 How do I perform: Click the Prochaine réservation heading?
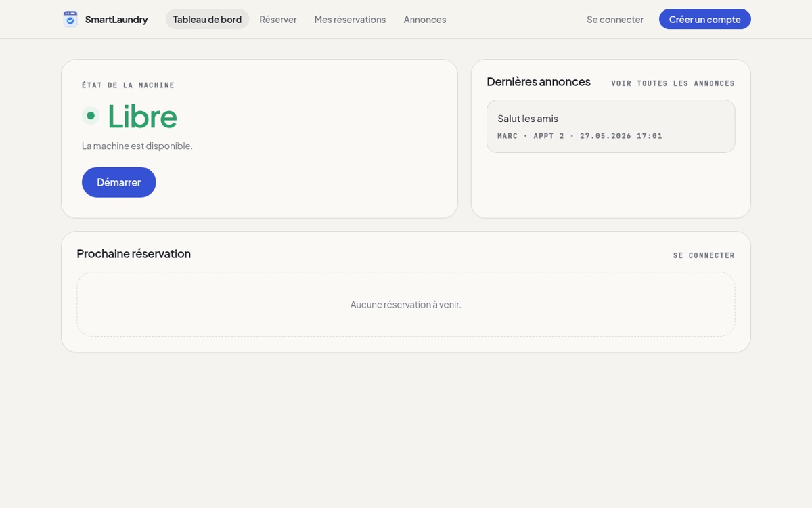coord(134,254)
